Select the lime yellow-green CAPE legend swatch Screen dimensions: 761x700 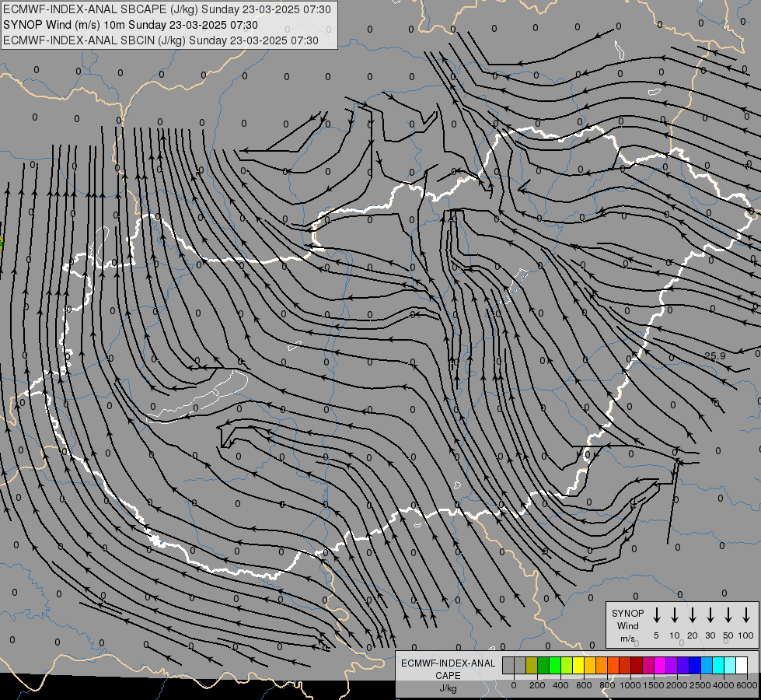(567, 666)
